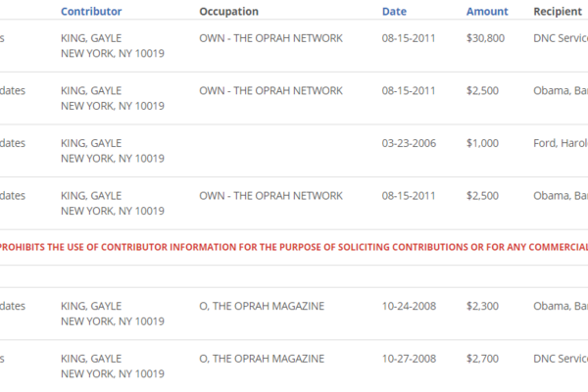The width and height of the screenshot is (588, 392).
Task: Select KING, GAYLE in the $1,000 row
Action: tap(91, 143)
